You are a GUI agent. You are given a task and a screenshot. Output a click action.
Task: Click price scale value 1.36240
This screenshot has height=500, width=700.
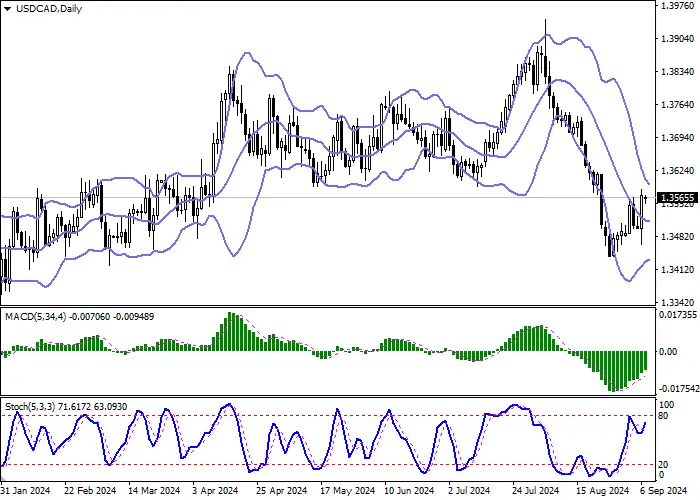tap(677, 171)
